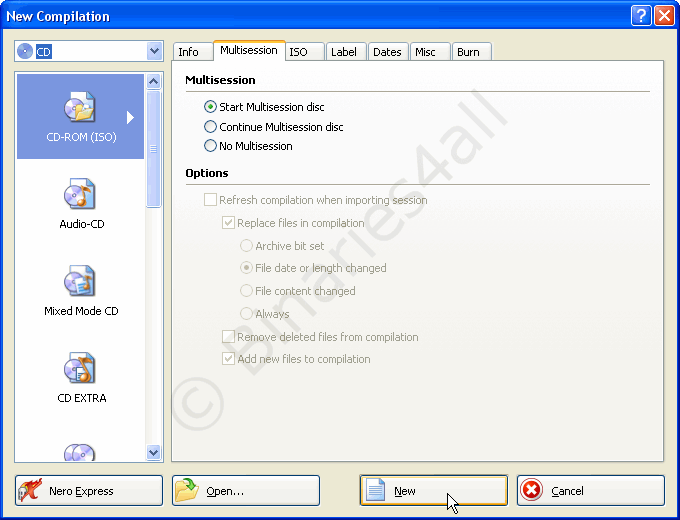The height and width of the screenshot is (520, 680).
Task: Choose Continue Multisession disc radio button
Action: click(210, 127)
